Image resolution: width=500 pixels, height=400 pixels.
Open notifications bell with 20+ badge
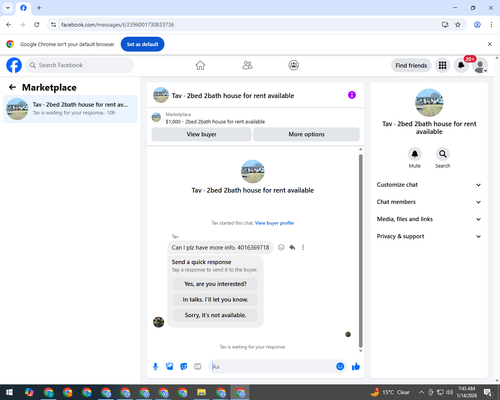point(461,65)
